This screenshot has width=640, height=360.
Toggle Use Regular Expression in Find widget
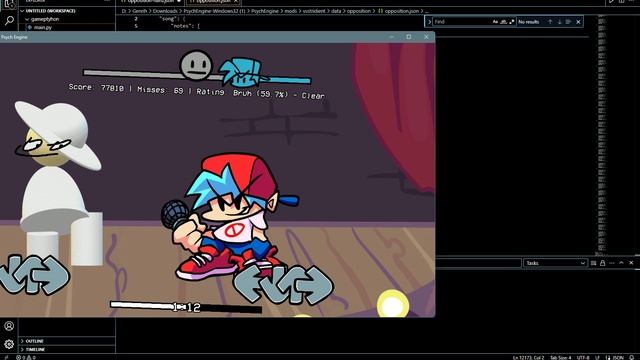pyautogui.click(x=511, y=22)
